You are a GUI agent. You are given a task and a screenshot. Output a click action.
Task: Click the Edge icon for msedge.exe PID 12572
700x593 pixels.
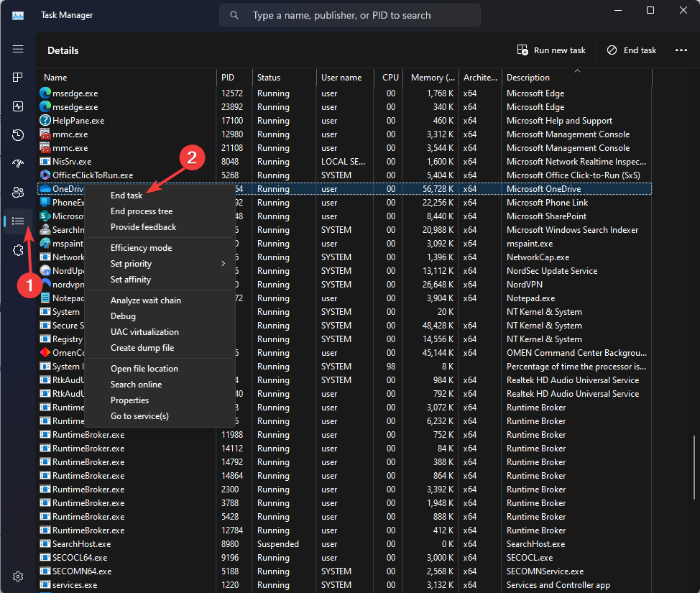(x=45, y=93)
